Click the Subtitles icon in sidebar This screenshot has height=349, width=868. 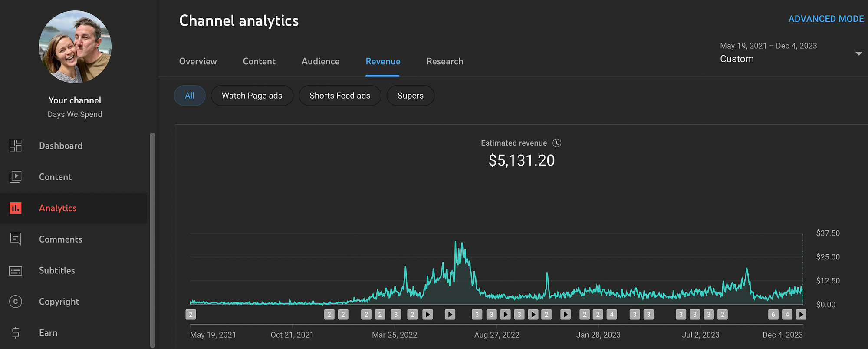tap(16, 271)
